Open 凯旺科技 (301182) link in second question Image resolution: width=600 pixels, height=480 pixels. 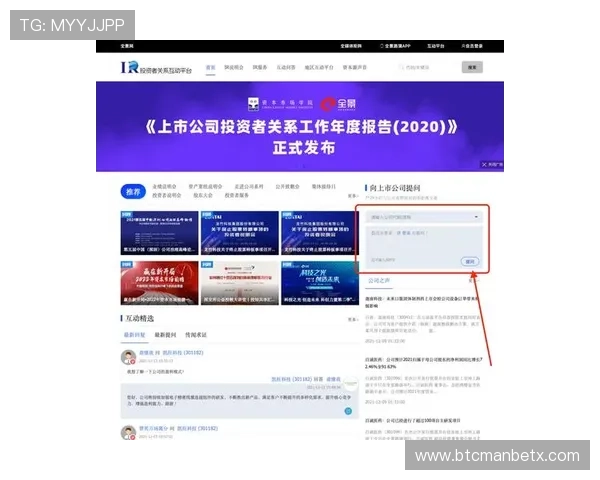pos(197,428)
